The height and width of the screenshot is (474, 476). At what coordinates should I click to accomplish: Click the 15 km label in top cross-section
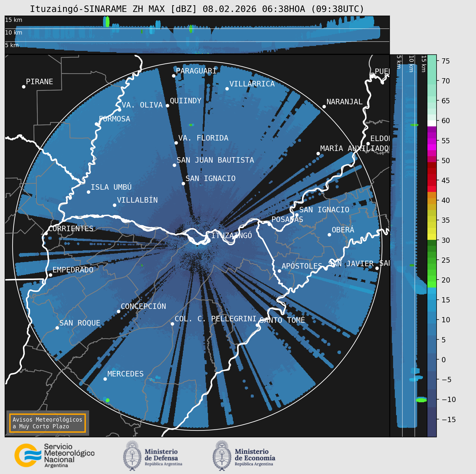click(14, 20)
